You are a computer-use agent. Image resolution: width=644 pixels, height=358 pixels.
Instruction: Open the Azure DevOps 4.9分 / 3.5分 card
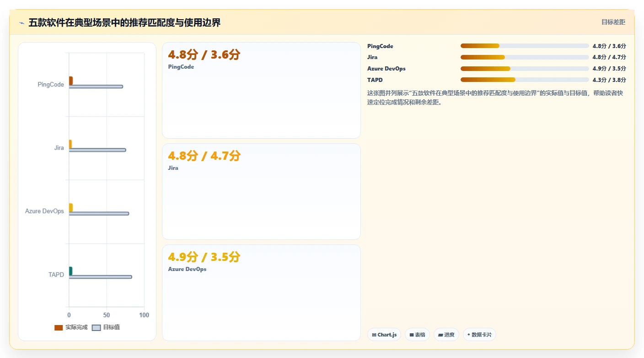coord(261,293)
